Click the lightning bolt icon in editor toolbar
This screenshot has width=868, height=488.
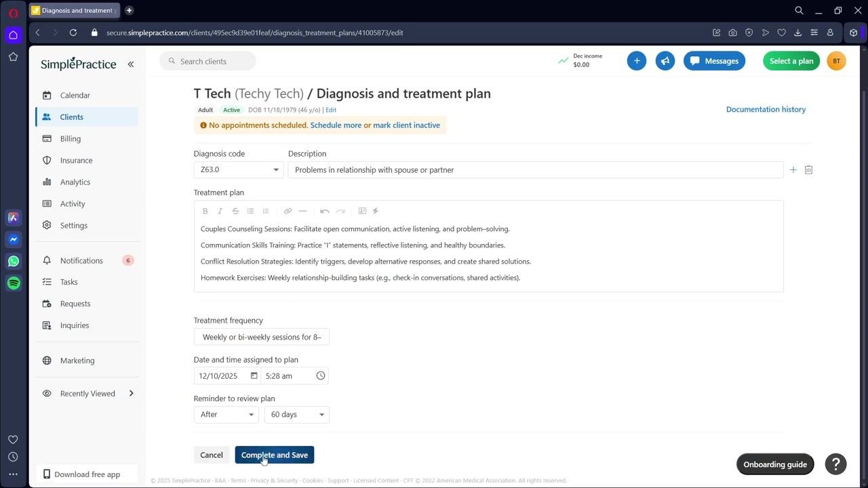click(x=376, y=211)
